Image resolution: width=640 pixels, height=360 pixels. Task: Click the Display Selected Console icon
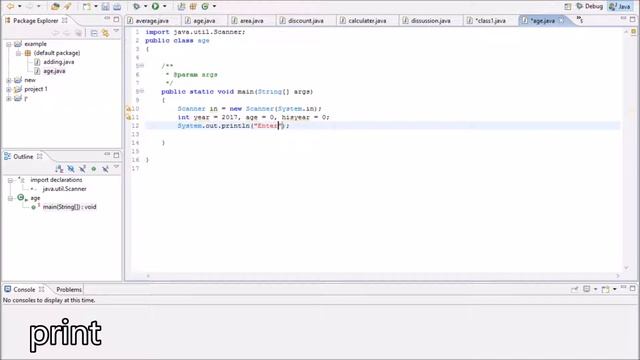point(587,289)
